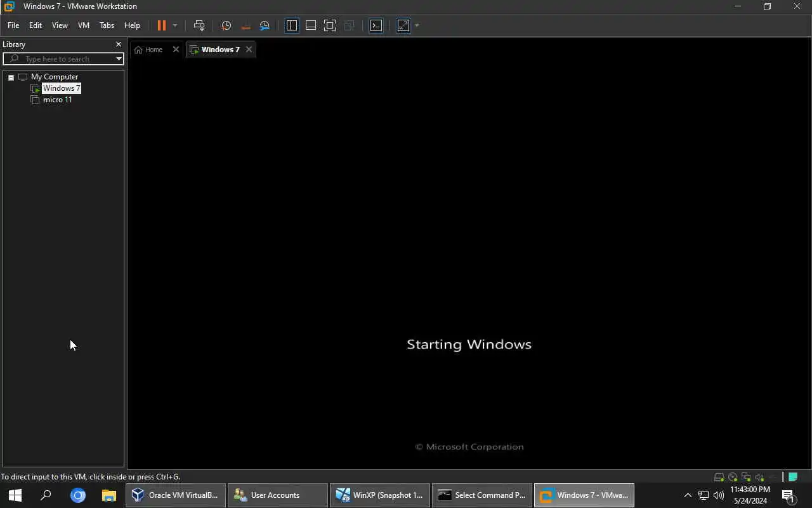This screenshot has height=508, width=812.
Task: Open the Windows Start menu
Action: [x=15, y=495]
